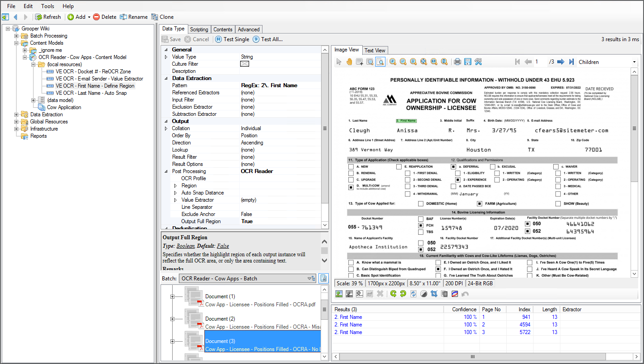Switch to the Scripting tab

click(x=199, y=30)
